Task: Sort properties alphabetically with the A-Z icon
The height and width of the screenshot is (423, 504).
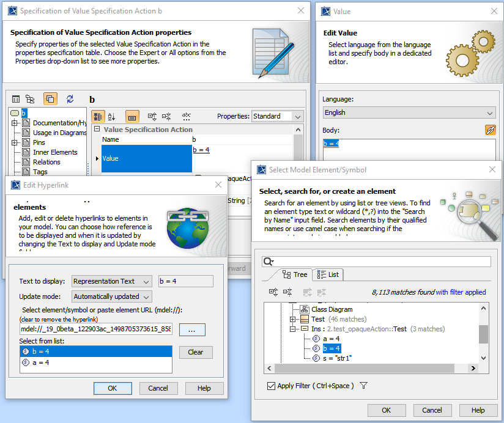Action: 112,116
